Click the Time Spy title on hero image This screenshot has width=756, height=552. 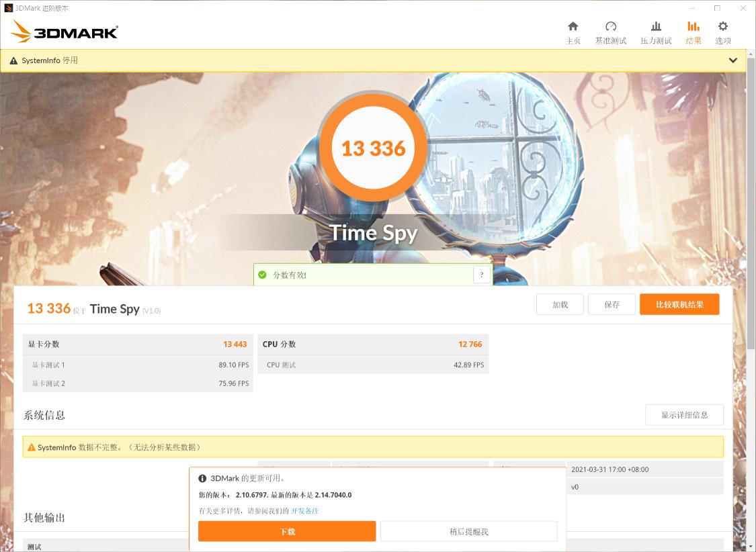click(x=374, y=233)
